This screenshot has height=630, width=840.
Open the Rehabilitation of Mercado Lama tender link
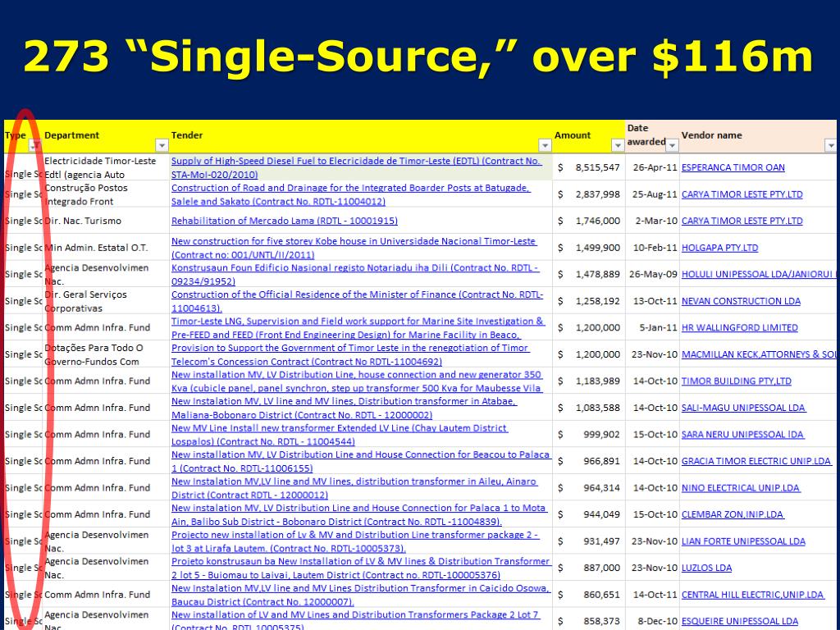coord(285,221)
